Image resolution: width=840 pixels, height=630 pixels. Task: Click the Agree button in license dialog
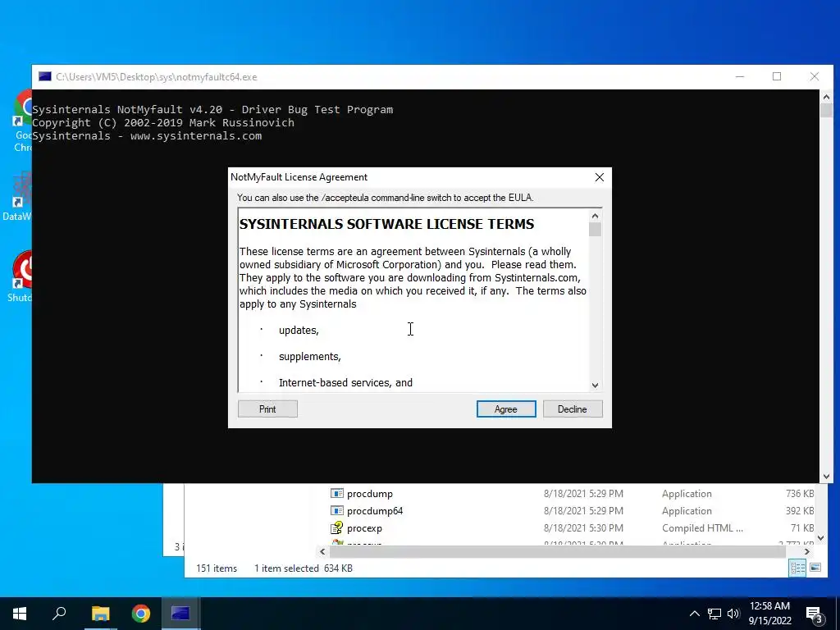pyautogui.click(x=505, y=409)
